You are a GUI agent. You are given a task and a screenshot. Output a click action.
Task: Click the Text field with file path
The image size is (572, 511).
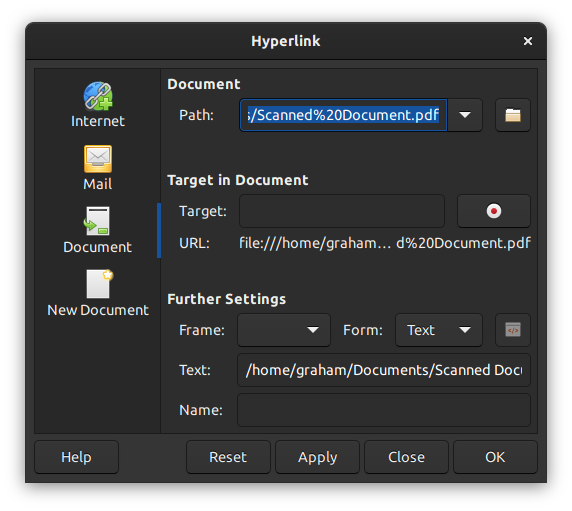pyautogui.click(x=384, y=370)
